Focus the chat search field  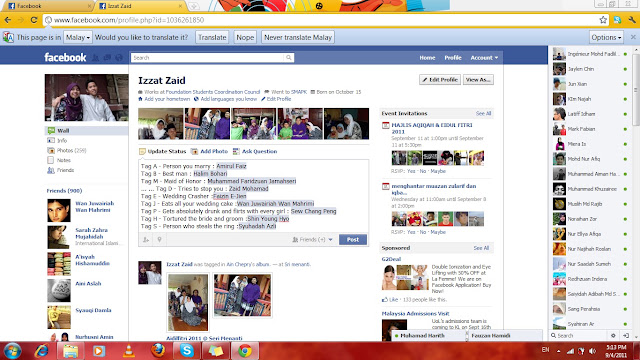coord(581,336)
